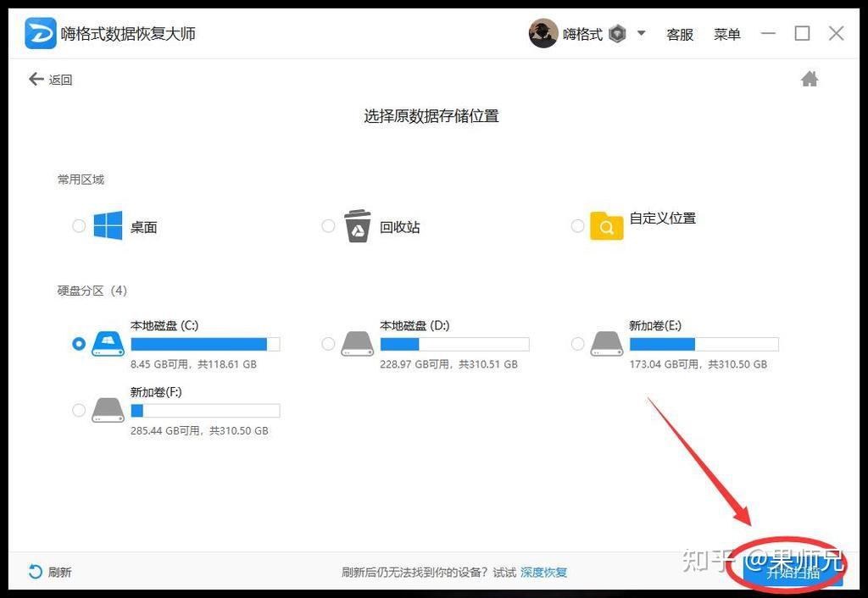The image size is (868, 598).
Task: Click the 刷新 refresh button
Action: coord(50,572)
